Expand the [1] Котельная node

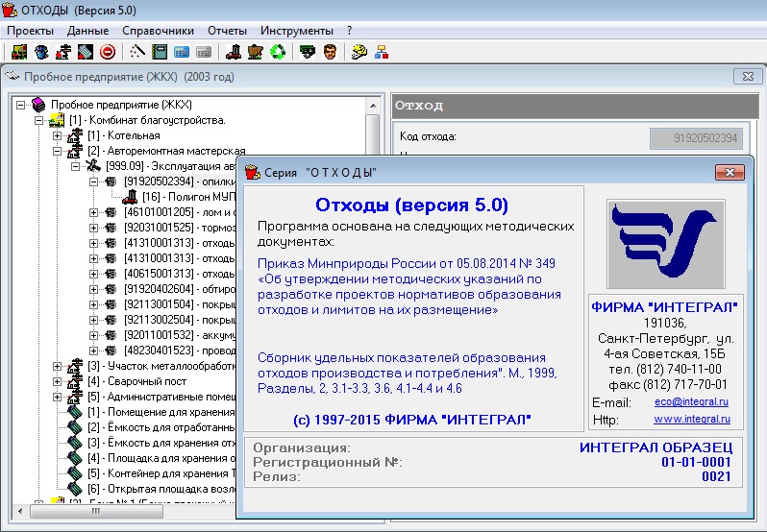(57, 135)
